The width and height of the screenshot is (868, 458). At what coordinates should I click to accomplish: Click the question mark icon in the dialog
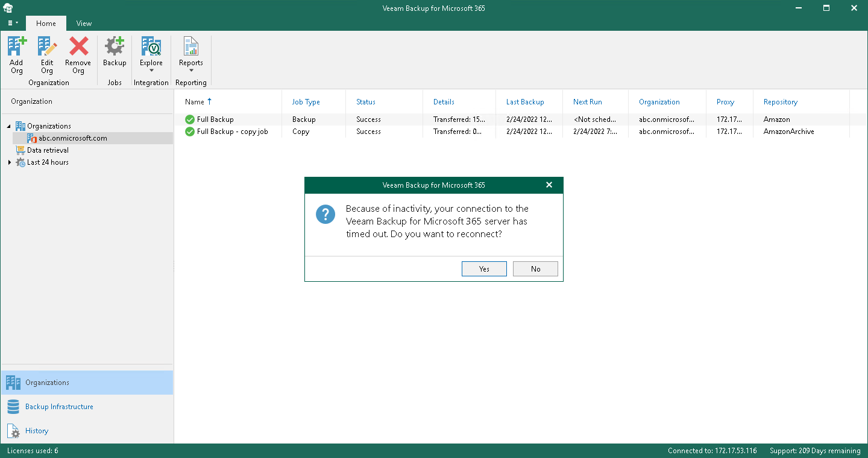coord(326,214)
